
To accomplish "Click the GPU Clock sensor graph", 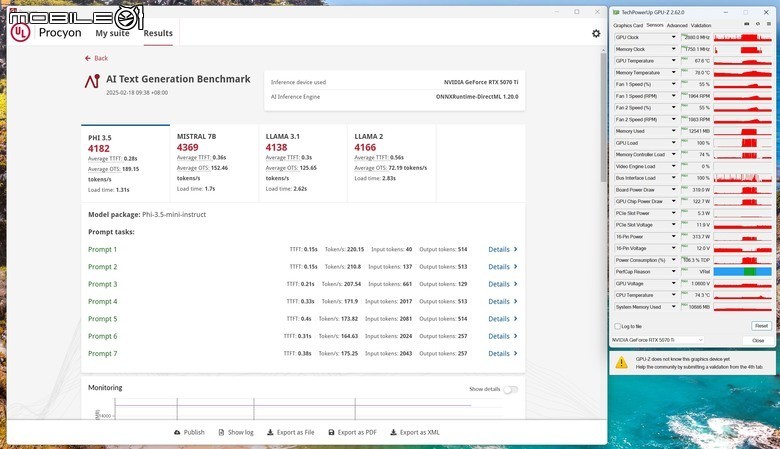I will (x=743, y=37).
